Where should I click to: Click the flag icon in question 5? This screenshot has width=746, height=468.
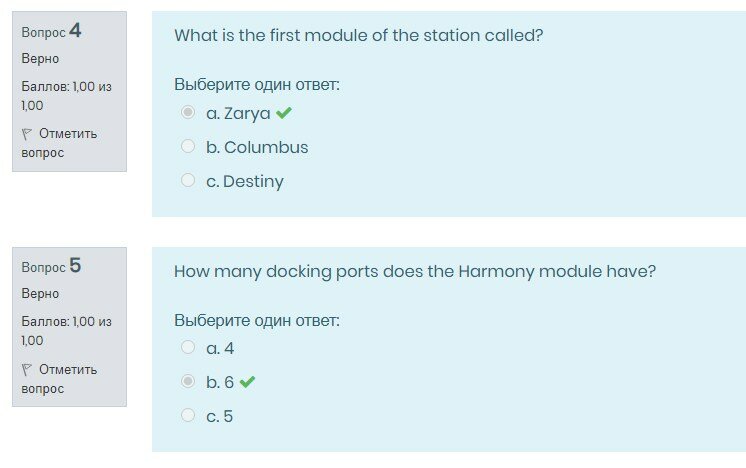pyautogui.click(x=27, y=370)
